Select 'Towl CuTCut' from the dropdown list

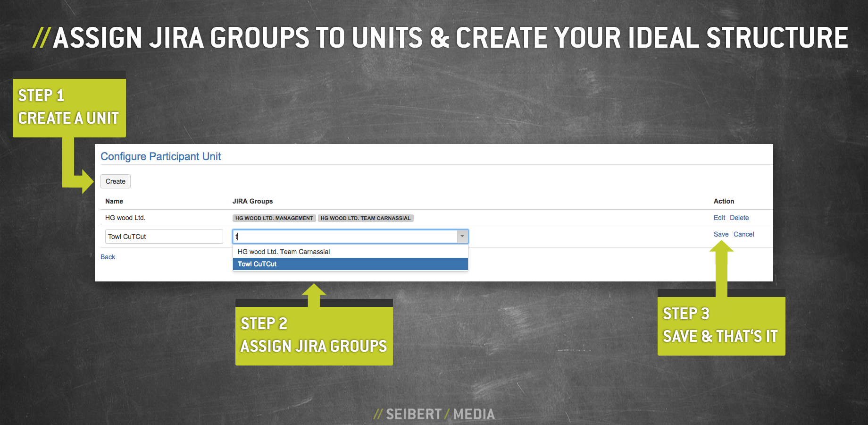[350, 264]
